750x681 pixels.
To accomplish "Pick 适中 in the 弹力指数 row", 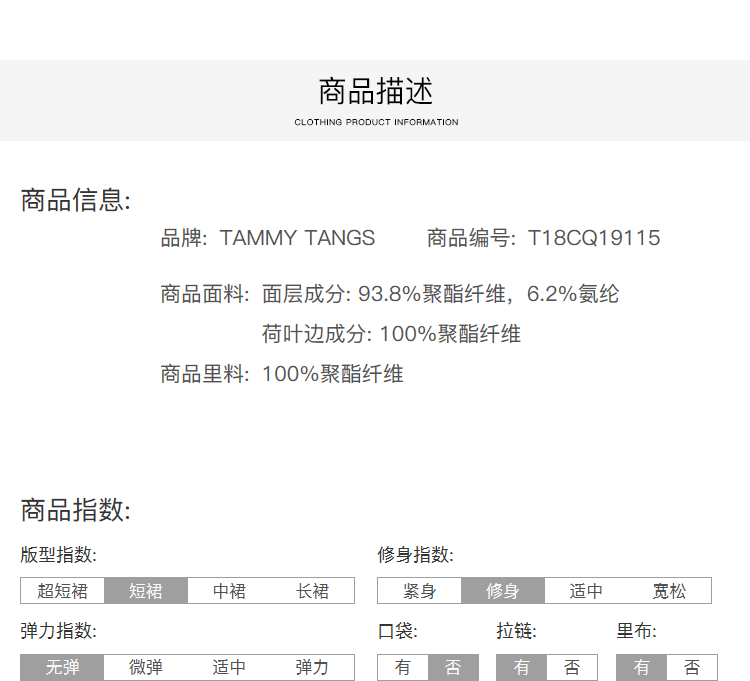I will [229, 667].
